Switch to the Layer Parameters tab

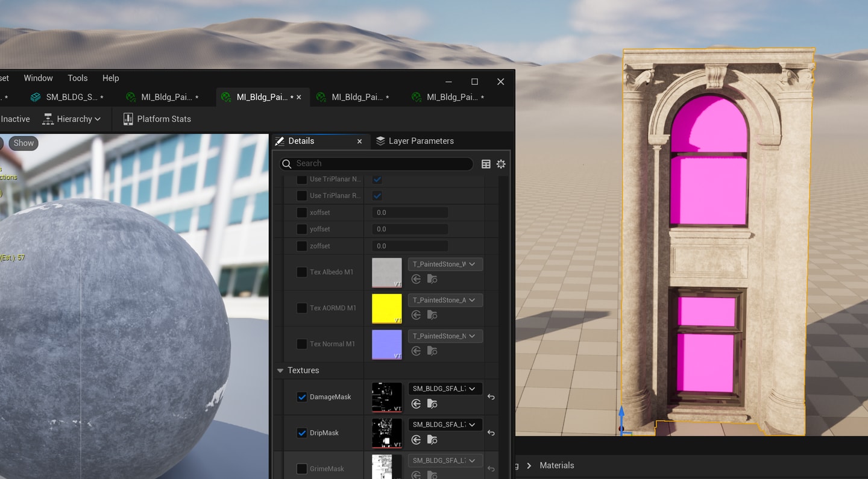pos(415,141)
